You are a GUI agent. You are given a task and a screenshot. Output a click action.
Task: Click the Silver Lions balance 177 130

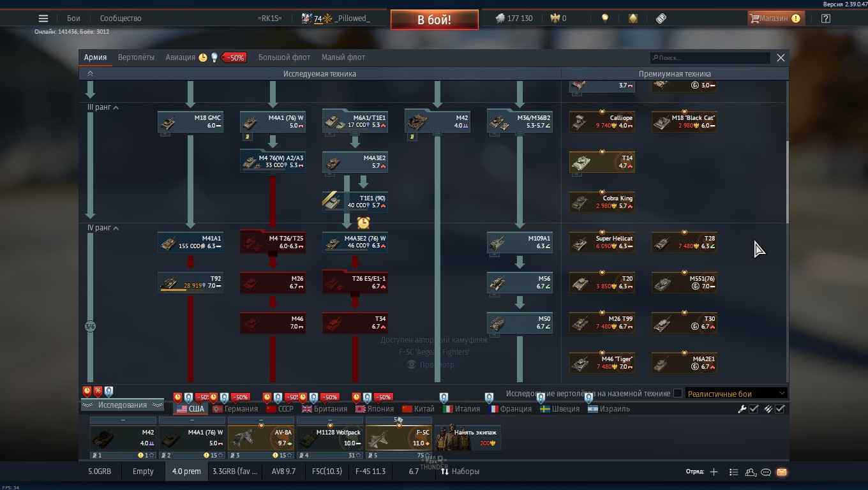pyautogui.click(x=514, y=19)
